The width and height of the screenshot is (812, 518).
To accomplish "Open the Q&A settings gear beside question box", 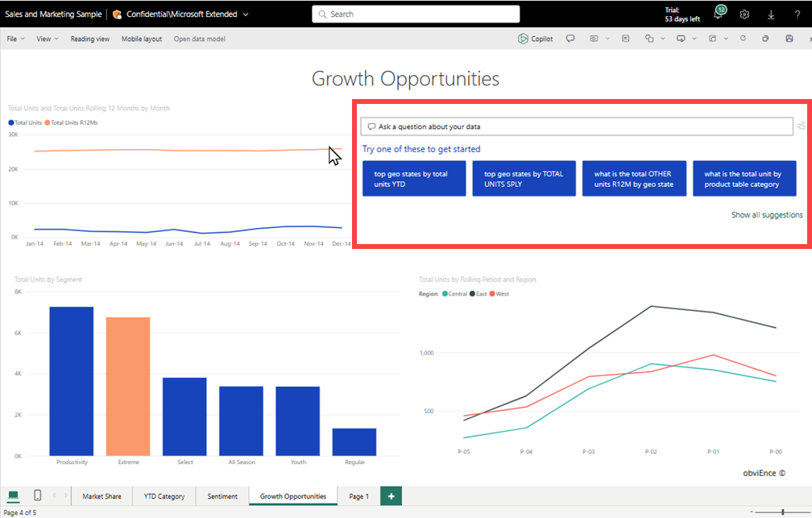I will (x=801, y=126).
